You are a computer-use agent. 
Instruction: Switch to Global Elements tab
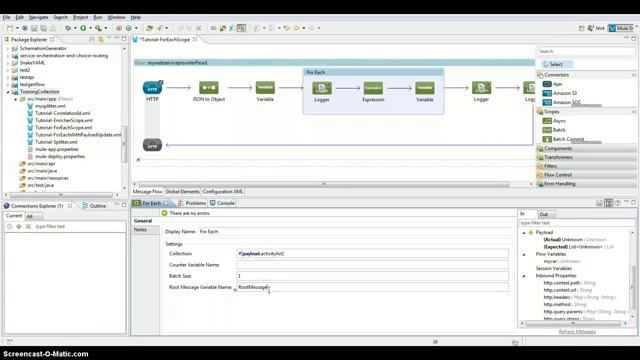click(182, 191)
